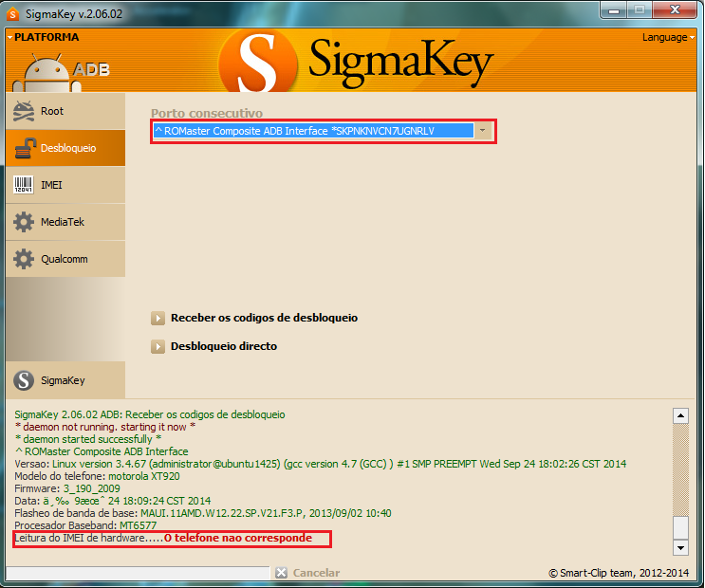The image size is (705, 588).
Task: Click arrow icon beside Desbloqueio directo
Action: pos(158,346)
